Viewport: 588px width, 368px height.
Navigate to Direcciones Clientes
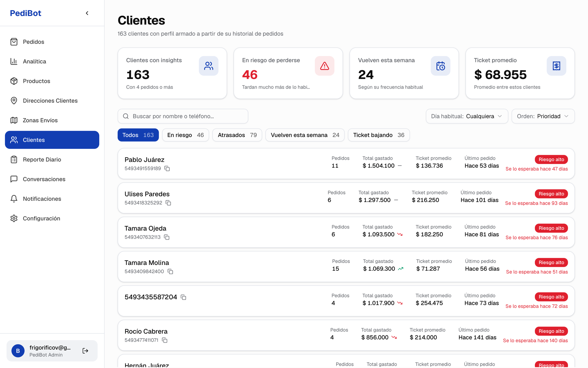[x=52, y=101]
